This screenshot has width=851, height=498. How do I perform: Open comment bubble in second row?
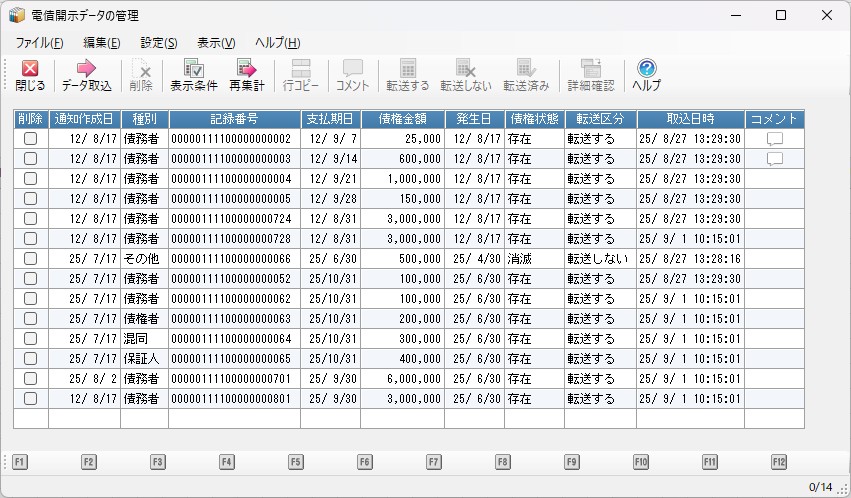point(774,159)
